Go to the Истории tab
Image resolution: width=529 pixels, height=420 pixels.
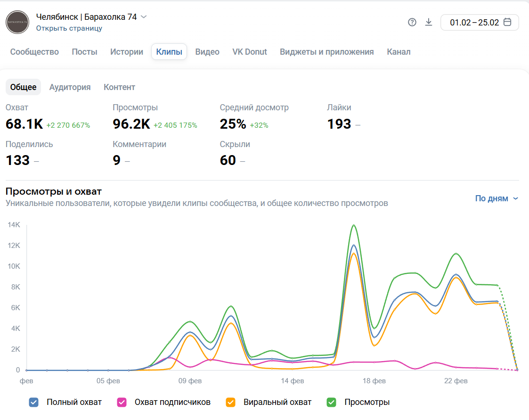(127, 52)
